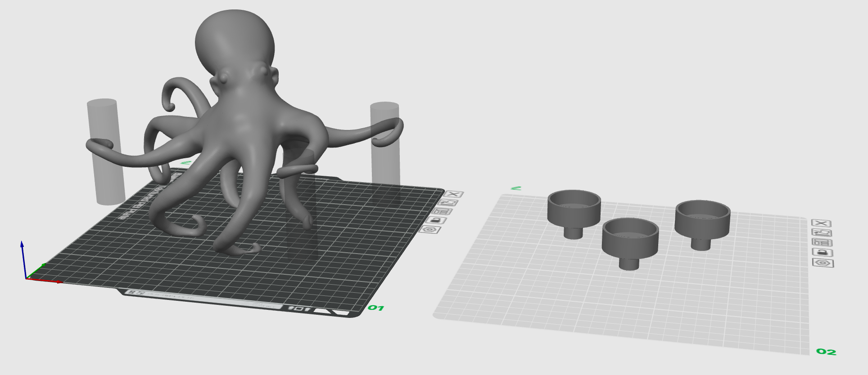
Task: Open plate 02 settings hexagon icon
Action: click(823, 263)
